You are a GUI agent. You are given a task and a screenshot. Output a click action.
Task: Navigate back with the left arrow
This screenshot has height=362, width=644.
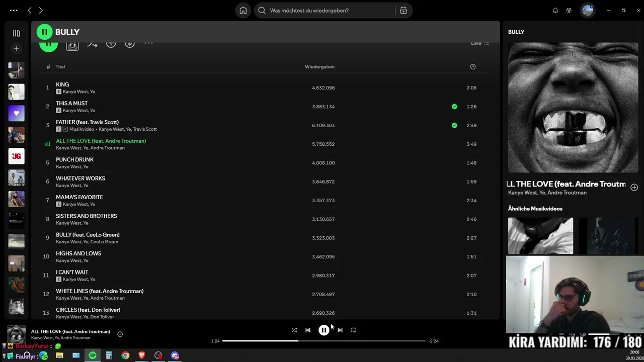(29, 11)
